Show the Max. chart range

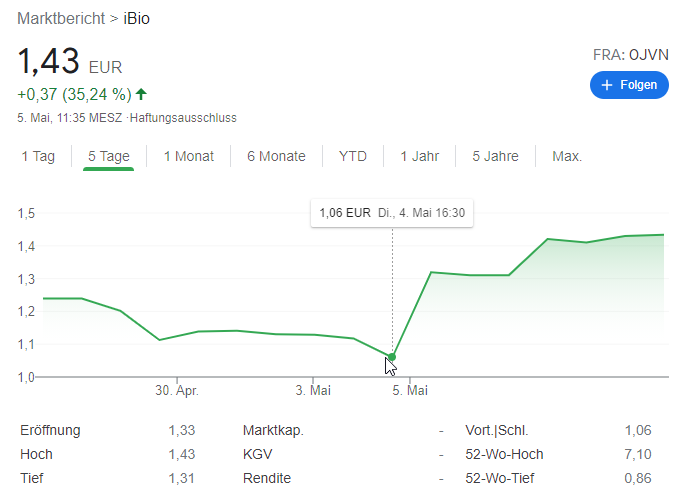[567, 156]
